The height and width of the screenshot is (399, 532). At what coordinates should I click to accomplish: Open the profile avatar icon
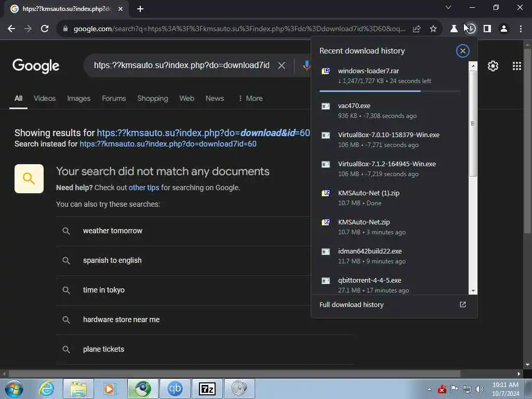(x=504, y=29)
